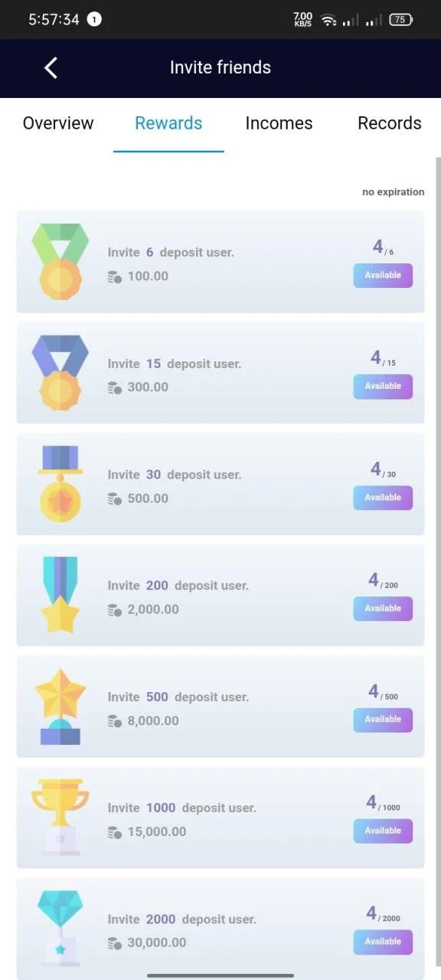Select the gold trophy cup icon
The width and height of the screenshot is (441, 980).
pyautogui.click(x=60, y=817)
